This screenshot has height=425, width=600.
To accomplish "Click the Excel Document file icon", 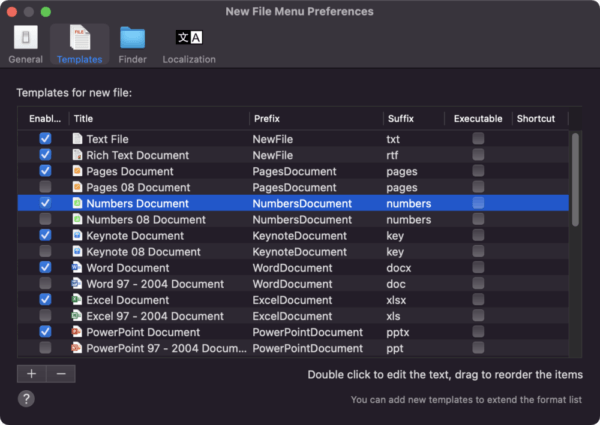I will [x=77, y=299].
